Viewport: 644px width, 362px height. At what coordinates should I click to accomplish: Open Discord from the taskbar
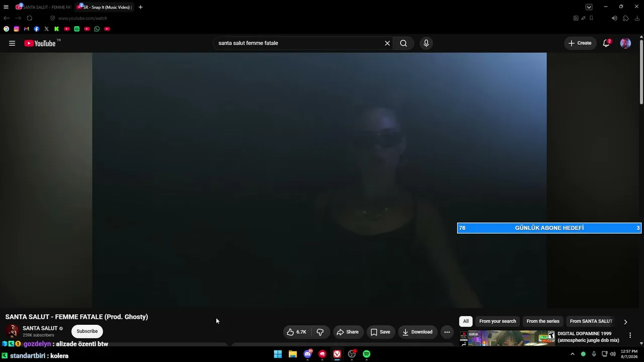[307, 354]
